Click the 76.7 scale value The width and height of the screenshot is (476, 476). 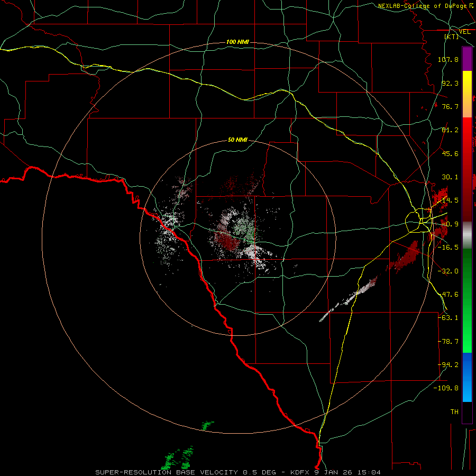pyautogui.click(x=450, y=106)
